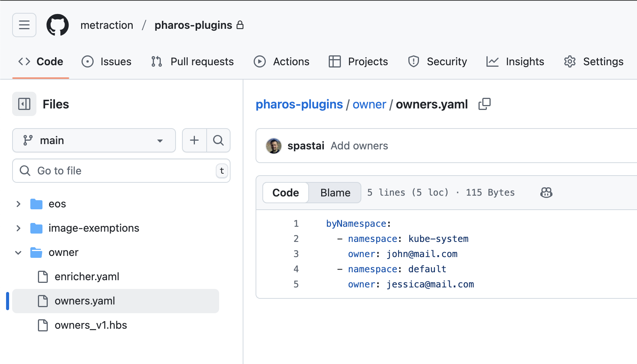Click the GitHub logo icon
637x364 pixels.
[58, 25]
